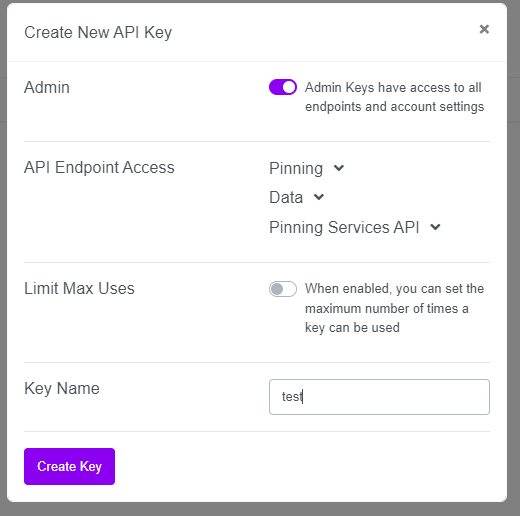Click the gray backdrop below the dialog
Image resolution: width=520 pixels, height=516 pixels.
[x=260, y=509]
